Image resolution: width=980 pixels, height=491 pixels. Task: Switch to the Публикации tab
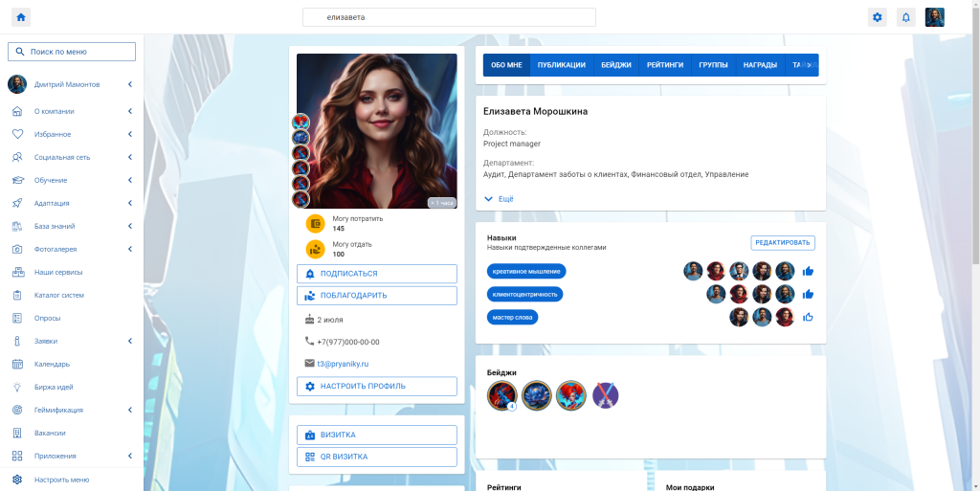561,65
